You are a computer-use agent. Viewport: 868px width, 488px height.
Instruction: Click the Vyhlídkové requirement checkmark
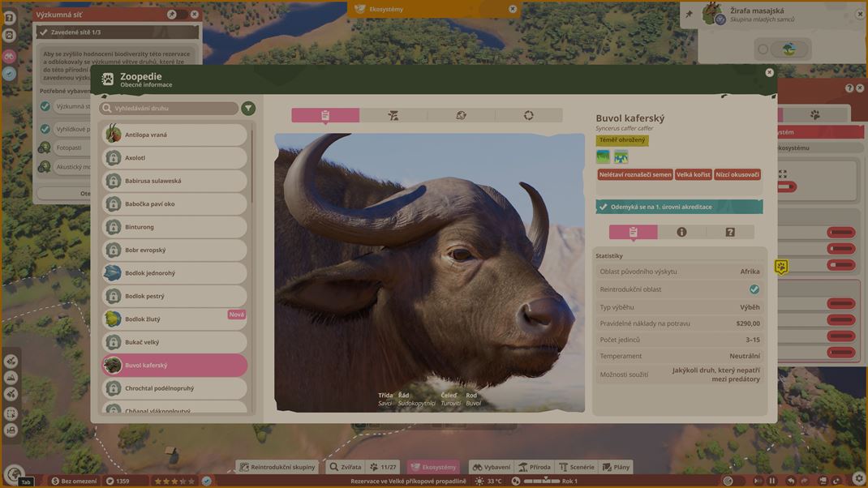coord(45,129)
